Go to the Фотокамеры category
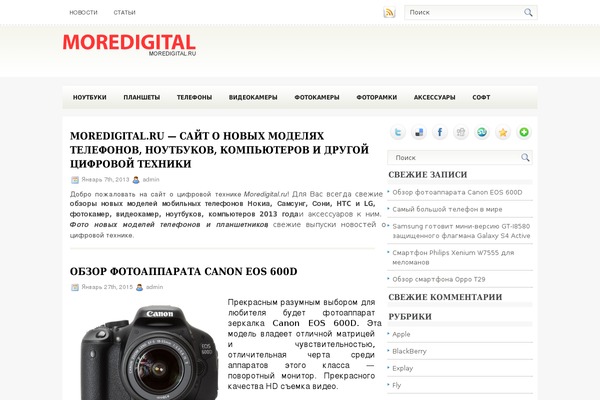The image size is (600, 400). [x=317, y=97]
